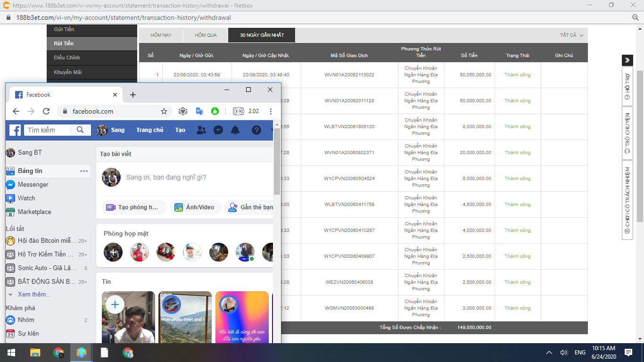Open Sonic Auto group shortcut
Screen dimensions: 644x362
tap(47, 268)
